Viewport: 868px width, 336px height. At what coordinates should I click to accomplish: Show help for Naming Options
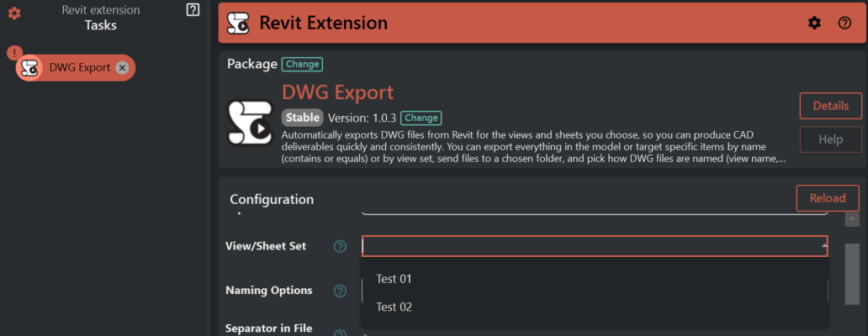[340, 291]
